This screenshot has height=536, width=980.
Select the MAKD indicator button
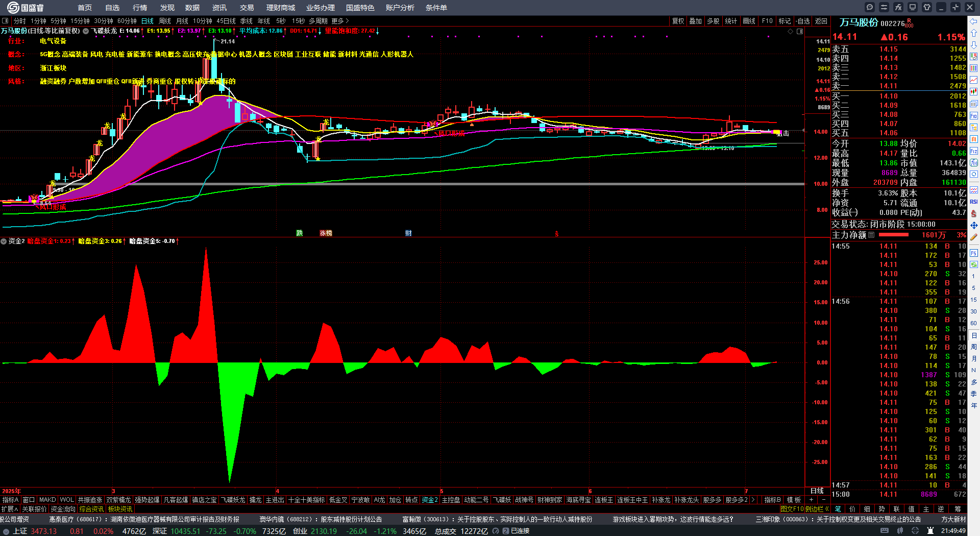point(47,500)
